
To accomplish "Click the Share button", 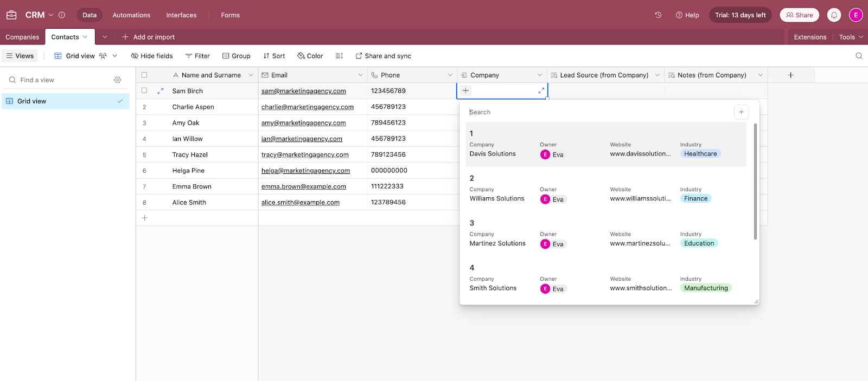I will point(799,15).
